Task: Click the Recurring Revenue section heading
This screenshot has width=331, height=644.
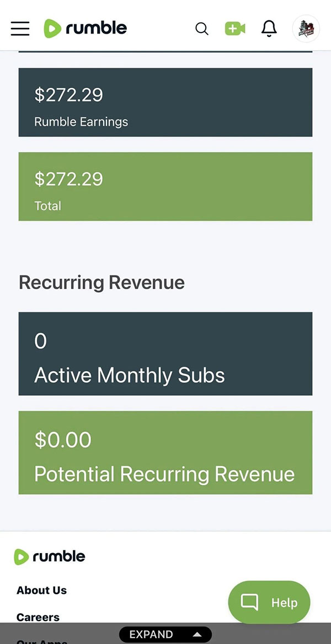Action: [102, 282]
